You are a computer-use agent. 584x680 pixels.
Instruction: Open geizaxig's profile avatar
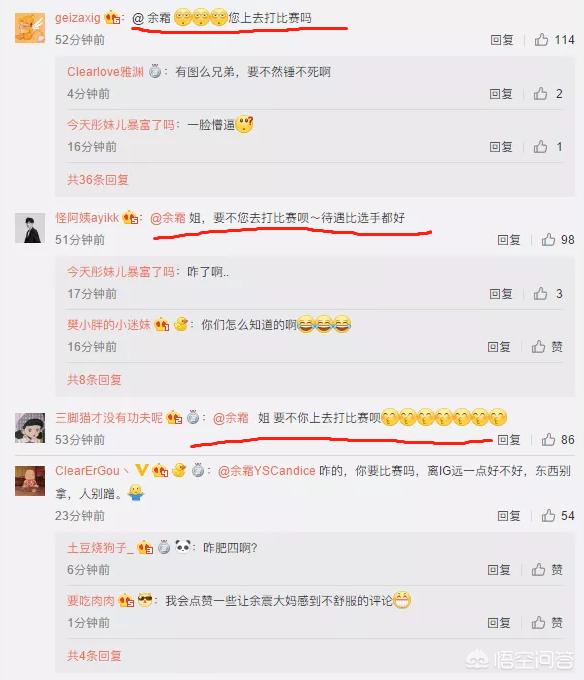point(30,28)
